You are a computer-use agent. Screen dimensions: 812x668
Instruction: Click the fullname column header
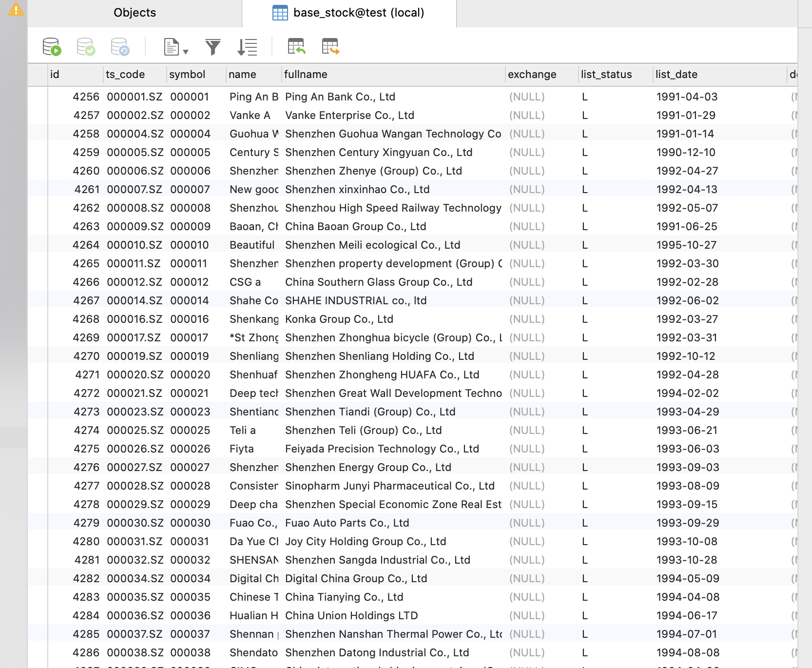click(x=393, y=75)
